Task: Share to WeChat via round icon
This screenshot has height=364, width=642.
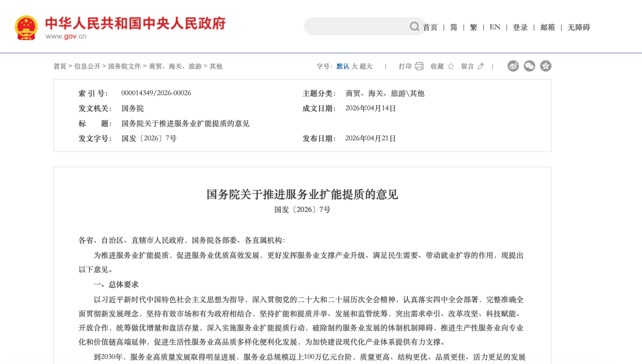Action: tap(530, 66)
